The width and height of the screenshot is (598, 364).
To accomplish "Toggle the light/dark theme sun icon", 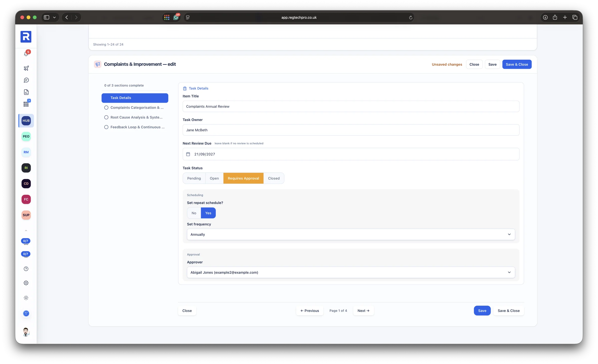I will pyautogui.click(x=26, y=298).
